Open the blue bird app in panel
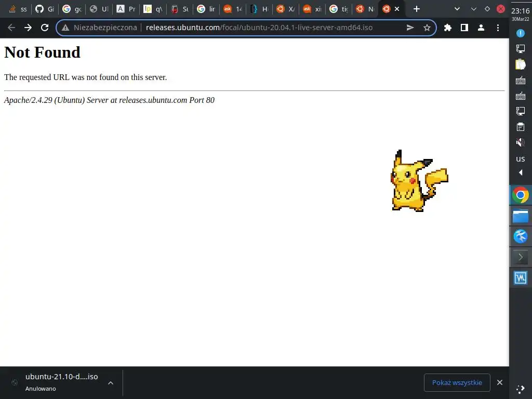The image size is (532, 399). [x=521, y=236]
